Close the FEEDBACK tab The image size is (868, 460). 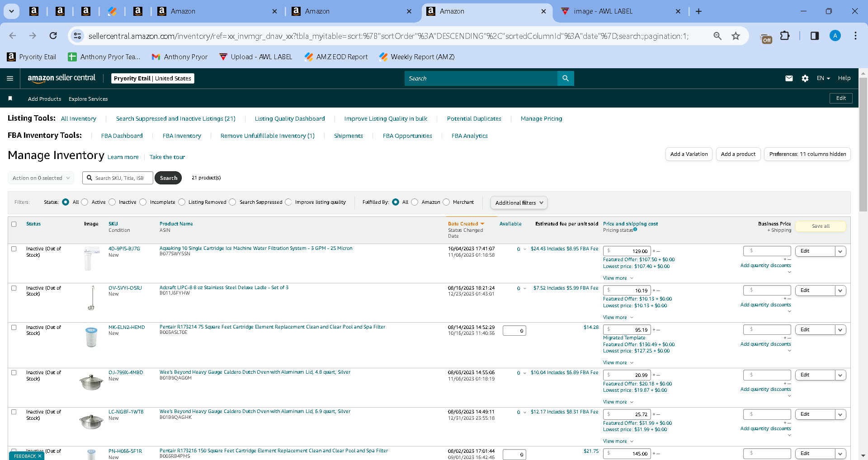tap(40, 456)
